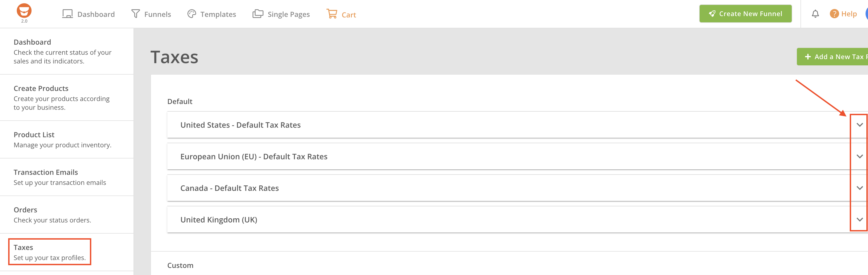Open the Cart navigation tab
Viewport: 868px width, 275px height.
tap(348, 15)
